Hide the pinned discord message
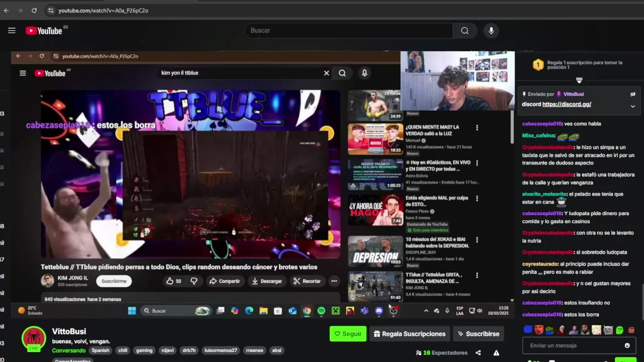This screenshot has height=362, width=644. tap(633, 94)
